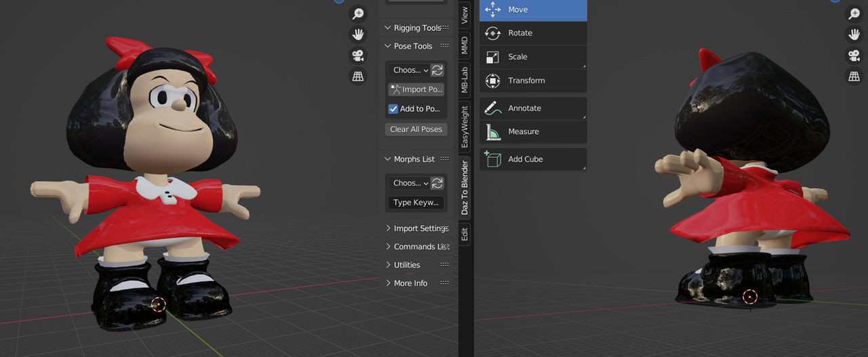
Task: Select the Move tool
Action: click(x=533, y=10)
